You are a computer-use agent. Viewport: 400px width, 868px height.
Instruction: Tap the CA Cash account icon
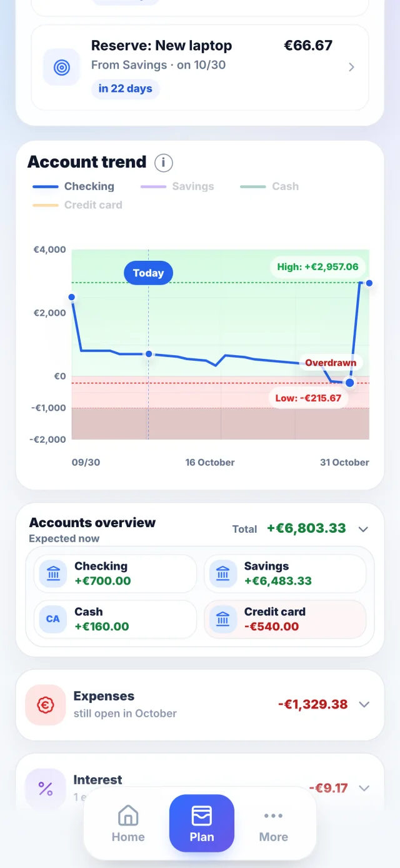[x=53, y=619]
